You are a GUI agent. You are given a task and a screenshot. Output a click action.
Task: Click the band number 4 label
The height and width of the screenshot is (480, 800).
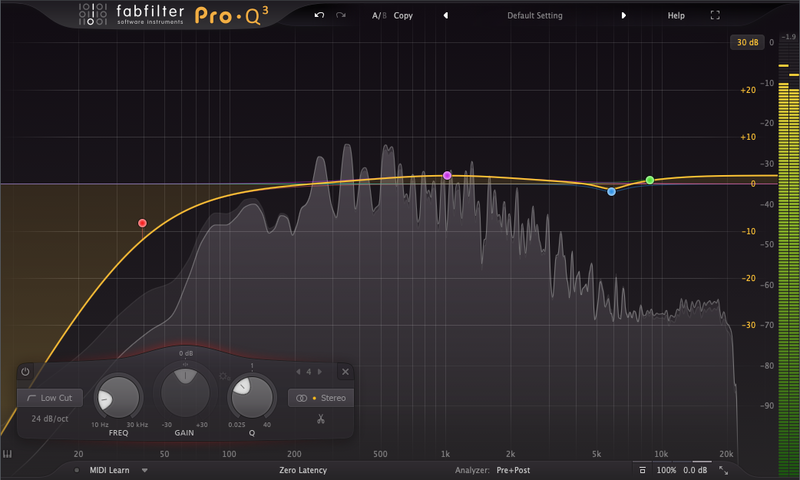click(x=309, y=372)
